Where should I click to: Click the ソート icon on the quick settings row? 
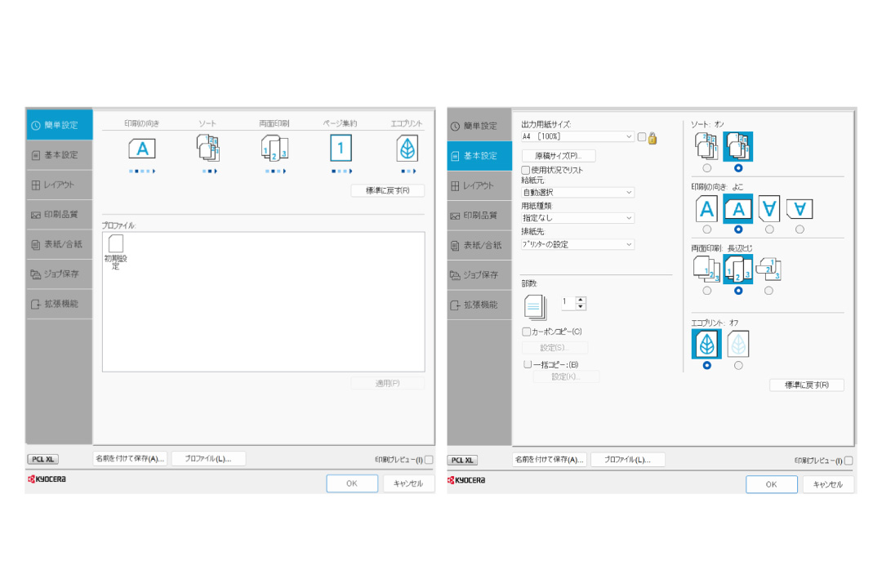pos(208,149)
